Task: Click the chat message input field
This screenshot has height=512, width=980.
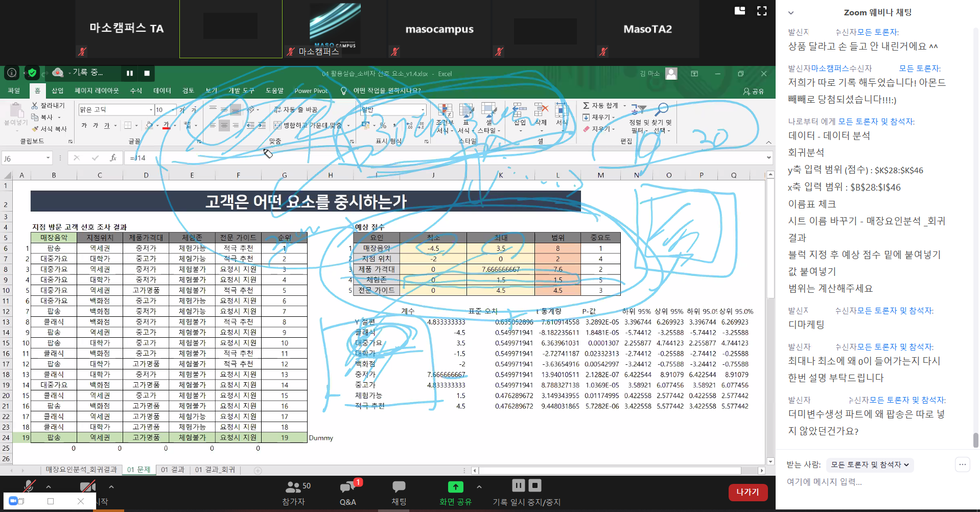Action: 869,482
